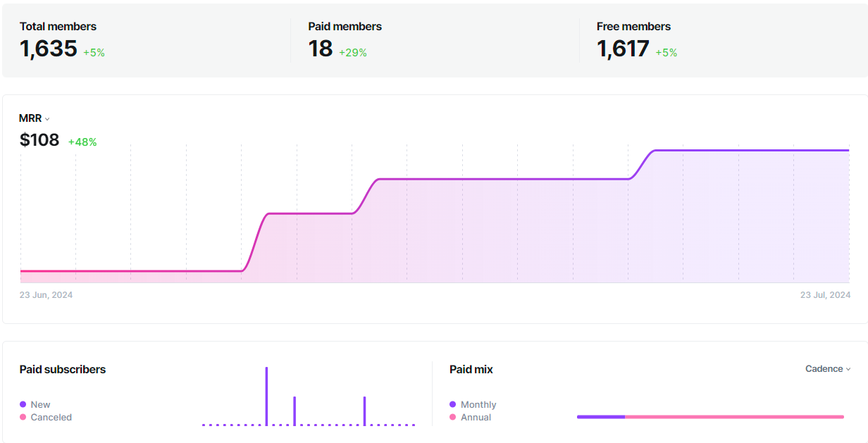Viewport: 868px width, 443px height.
Task: Click the pink Annual segment of Paid mix bar
Action: click(733, 417)
